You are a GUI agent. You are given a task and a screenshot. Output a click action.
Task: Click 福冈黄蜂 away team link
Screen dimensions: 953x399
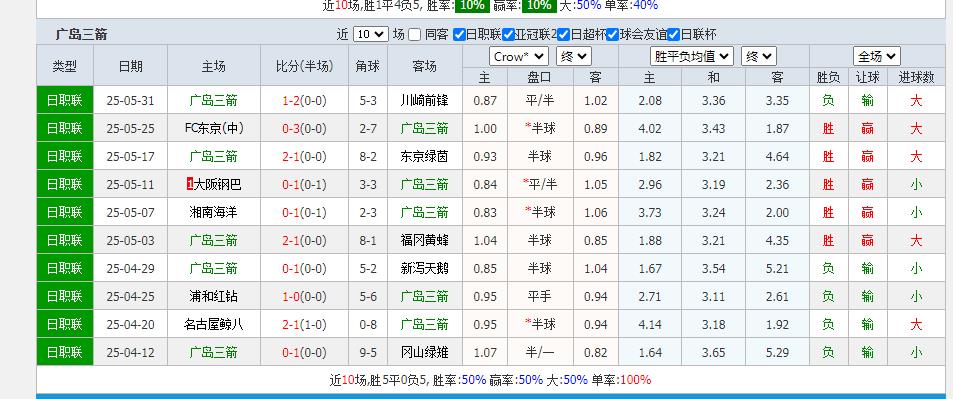424,240
